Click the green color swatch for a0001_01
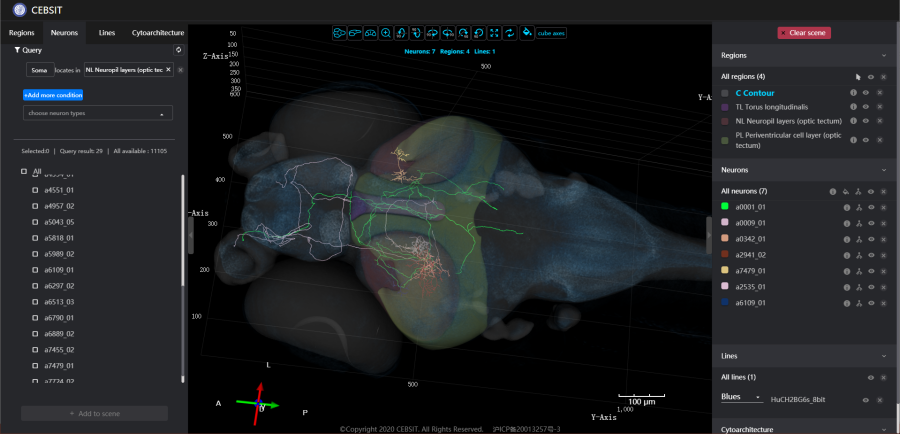This screenshot has height=434, width=900. tap(725, 207)
